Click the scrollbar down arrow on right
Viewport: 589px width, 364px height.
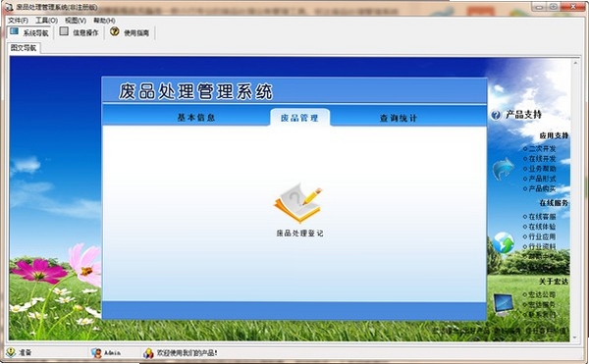click(575, 338)
